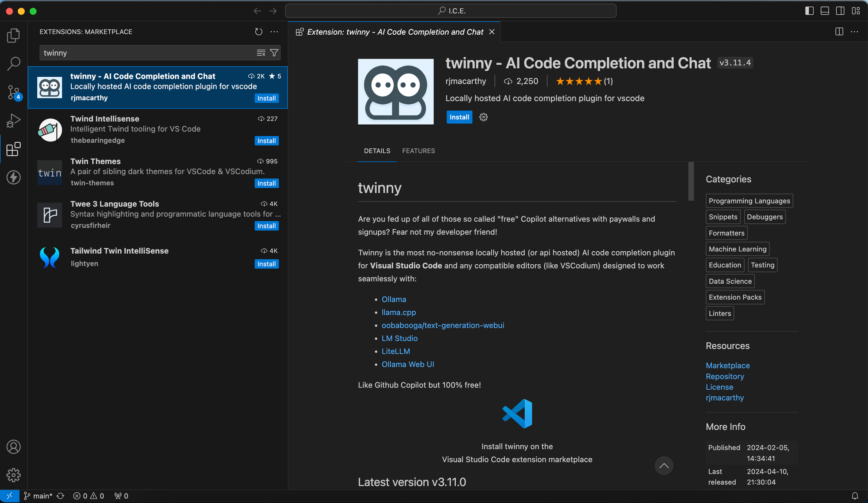This screenshot has width=868, height=503.
Task: Clear extensions search results icon
Action: (261, 53)
